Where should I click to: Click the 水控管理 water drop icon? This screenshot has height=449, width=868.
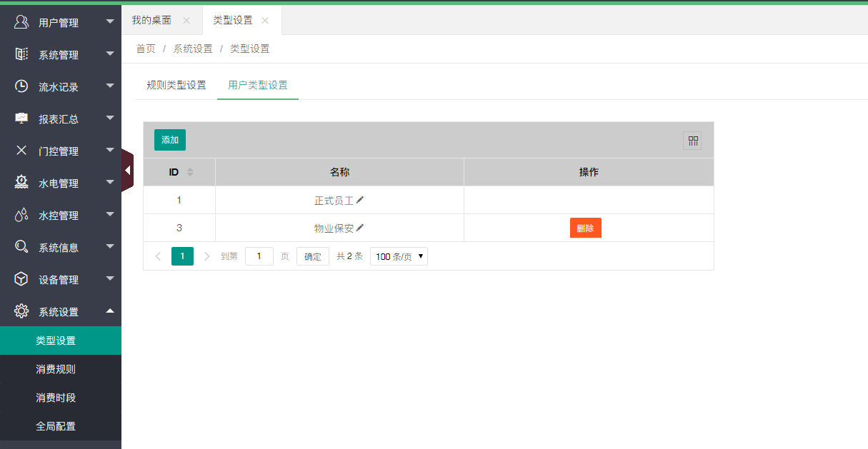click(x=21, y=215)
